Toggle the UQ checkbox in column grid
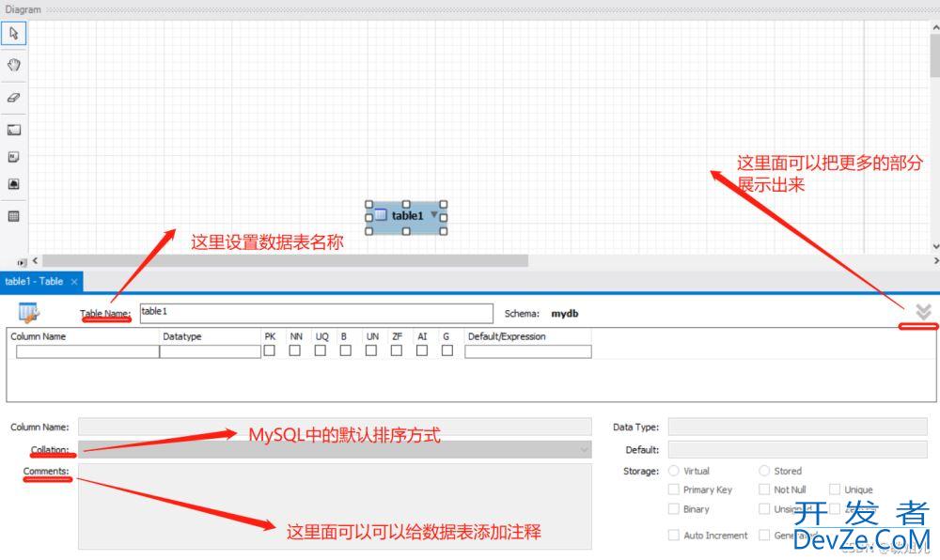Viewport: 940px width, 560px height. (321, 350)
